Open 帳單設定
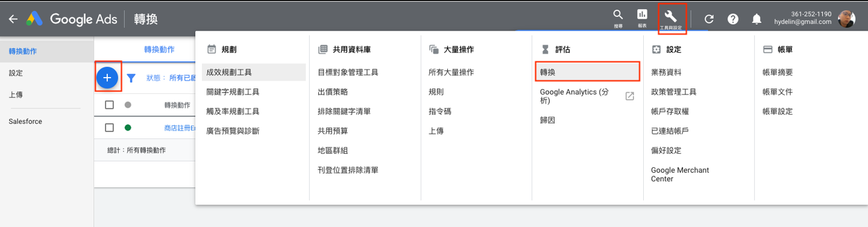The width and height of the screenshot is (868, 227). pos(778,111)
